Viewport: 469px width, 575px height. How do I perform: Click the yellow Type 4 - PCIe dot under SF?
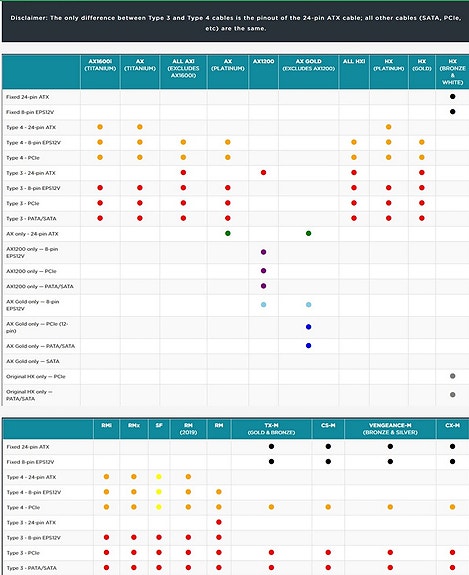159,507
